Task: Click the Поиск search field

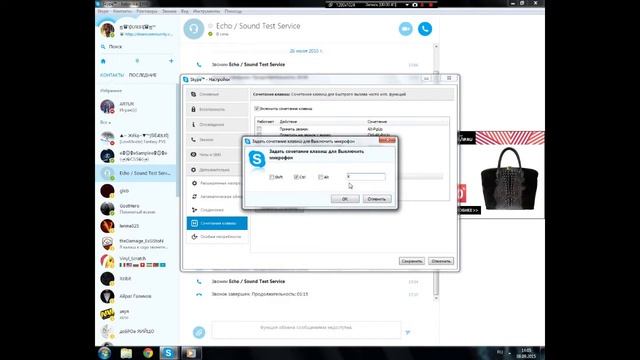Action: 137,47
